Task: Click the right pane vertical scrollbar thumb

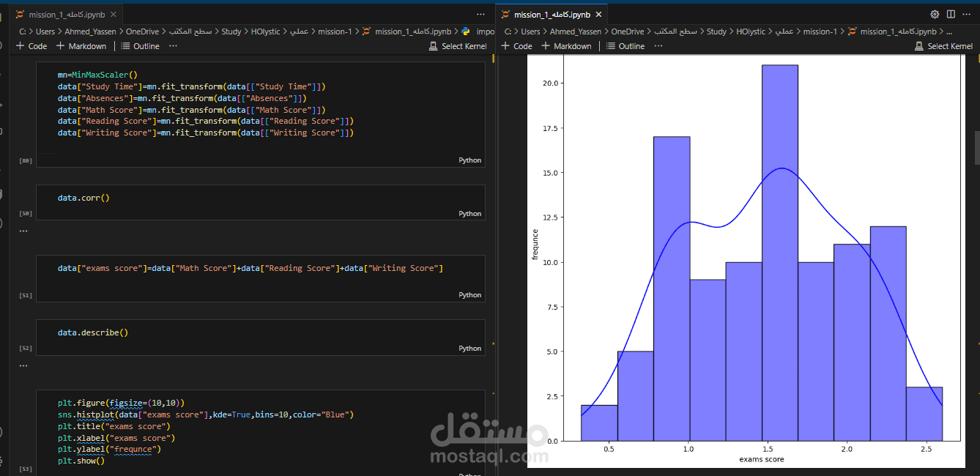Action: [976, 149]
